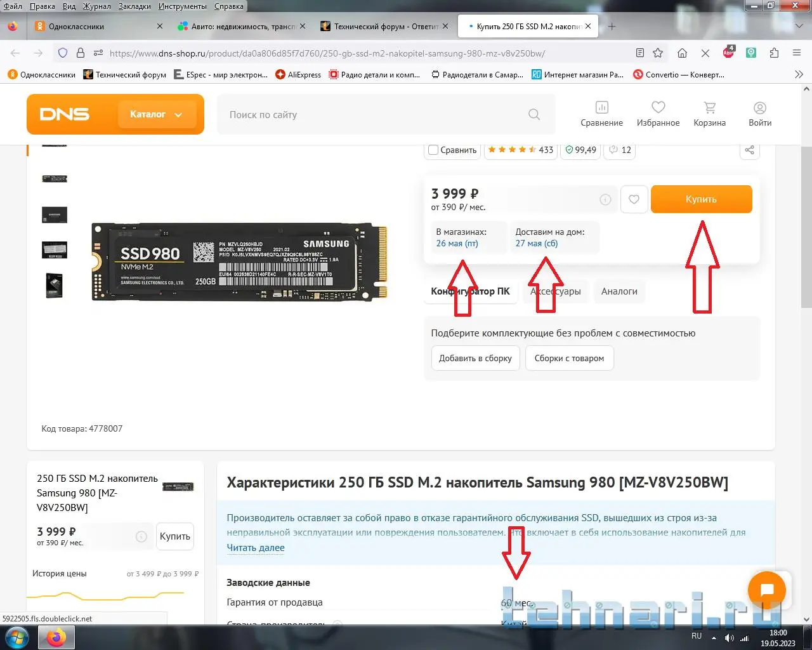812x650 pixels.
Task: Open the 27 мая (сб) home delivery link
Action: [537, 244]
